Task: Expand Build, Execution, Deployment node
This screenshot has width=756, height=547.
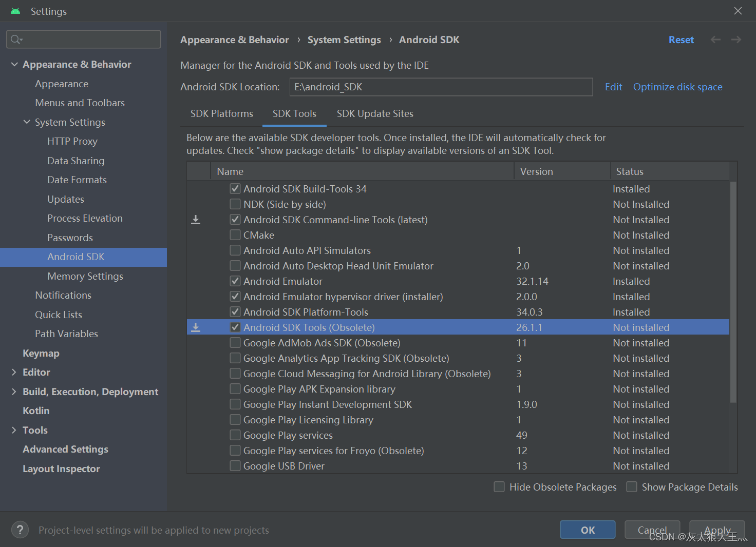Action: point(14,392)
